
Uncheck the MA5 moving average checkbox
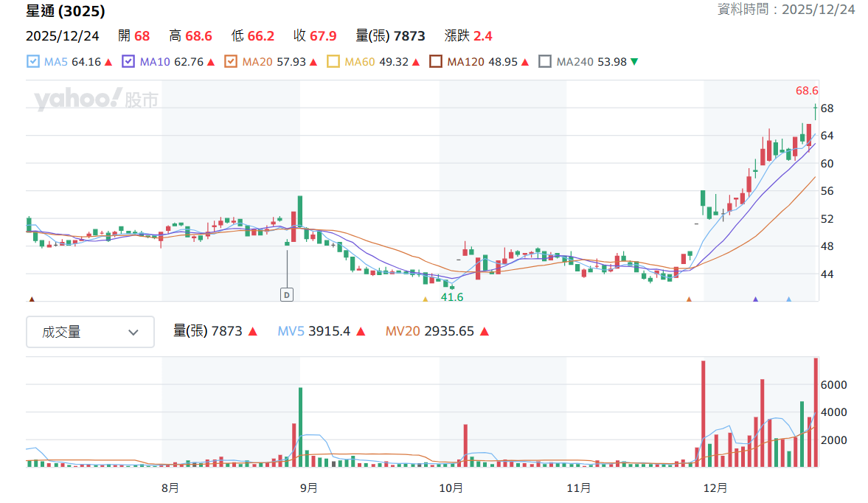(x=33, y=61)
